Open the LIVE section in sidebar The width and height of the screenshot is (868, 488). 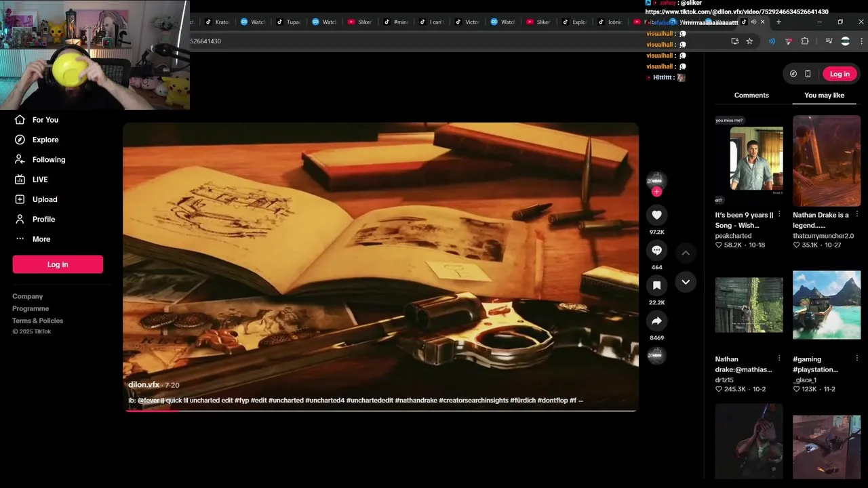[x=32, y=180]
